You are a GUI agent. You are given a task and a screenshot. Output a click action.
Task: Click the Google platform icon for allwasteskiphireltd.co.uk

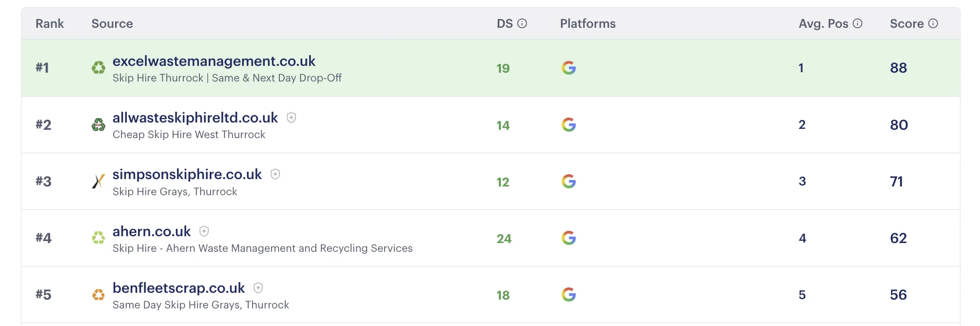point(569,125)
